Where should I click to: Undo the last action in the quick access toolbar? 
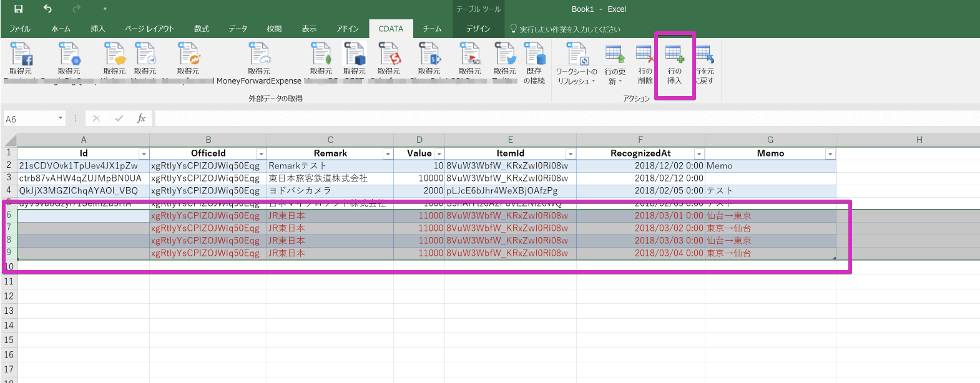pos(47,9)
